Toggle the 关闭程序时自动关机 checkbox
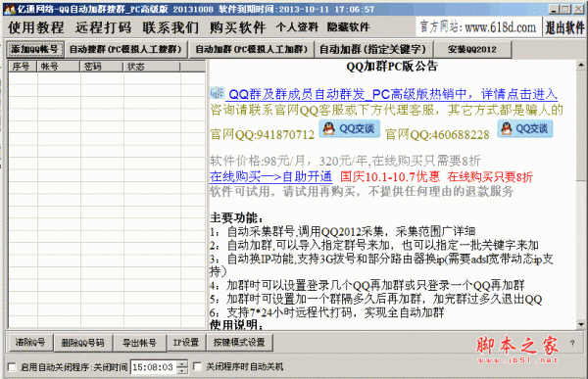The width and height of the screenshot is (588, 379). tap(197, 366)
